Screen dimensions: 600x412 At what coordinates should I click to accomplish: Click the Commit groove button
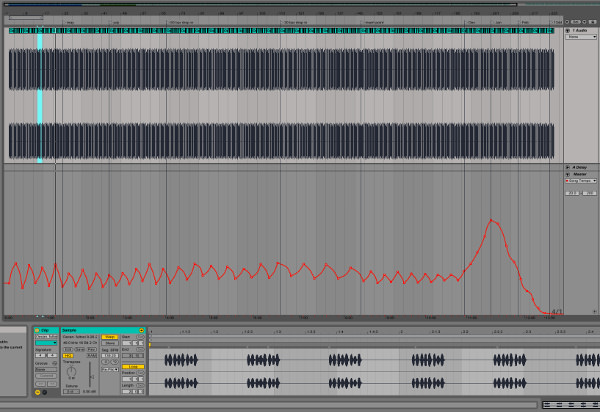click(46, 376)
